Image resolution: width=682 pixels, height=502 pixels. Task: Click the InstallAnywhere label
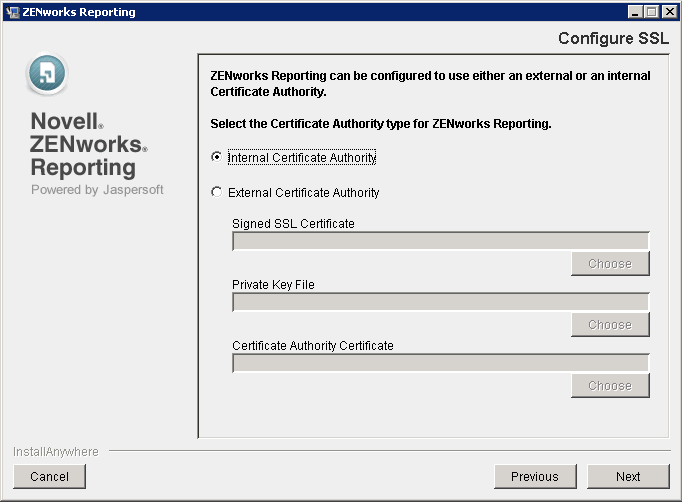coord(56,451)
